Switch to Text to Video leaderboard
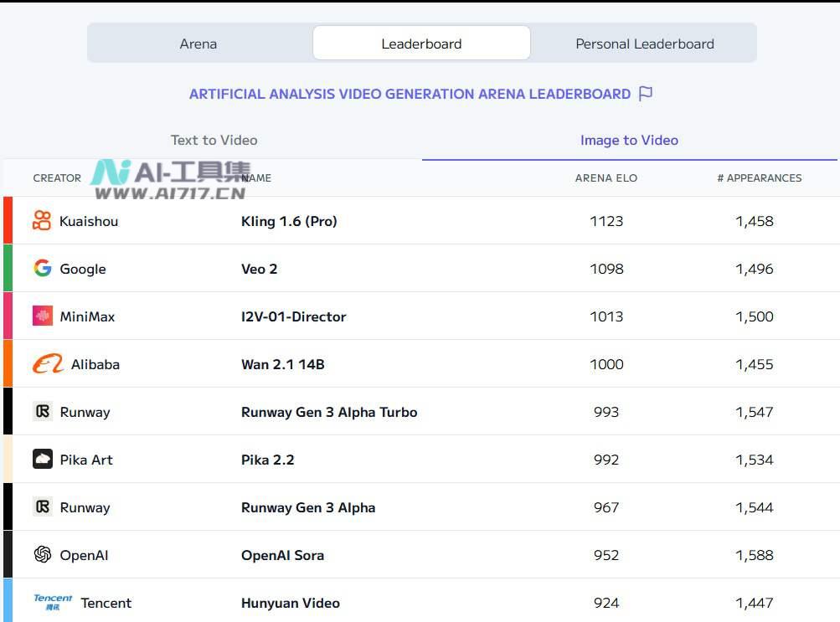Image resolution: width=840 pixels, height=622 pixels. click(214, 141)
